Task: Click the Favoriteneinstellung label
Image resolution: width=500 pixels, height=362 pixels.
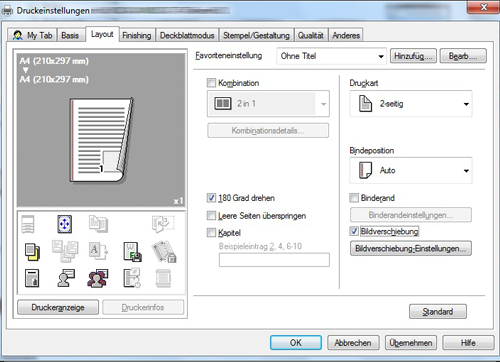Action: tap(229, 55)
